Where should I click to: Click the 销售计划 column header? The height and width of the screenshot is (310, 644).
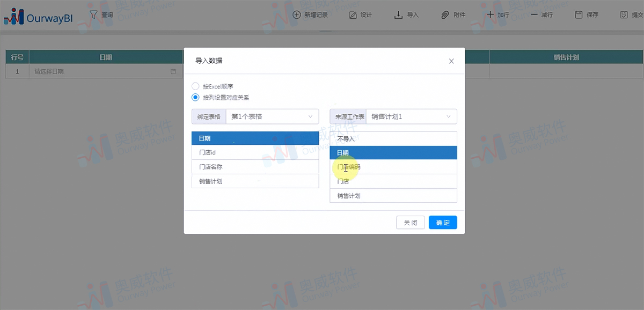(566, 56)
